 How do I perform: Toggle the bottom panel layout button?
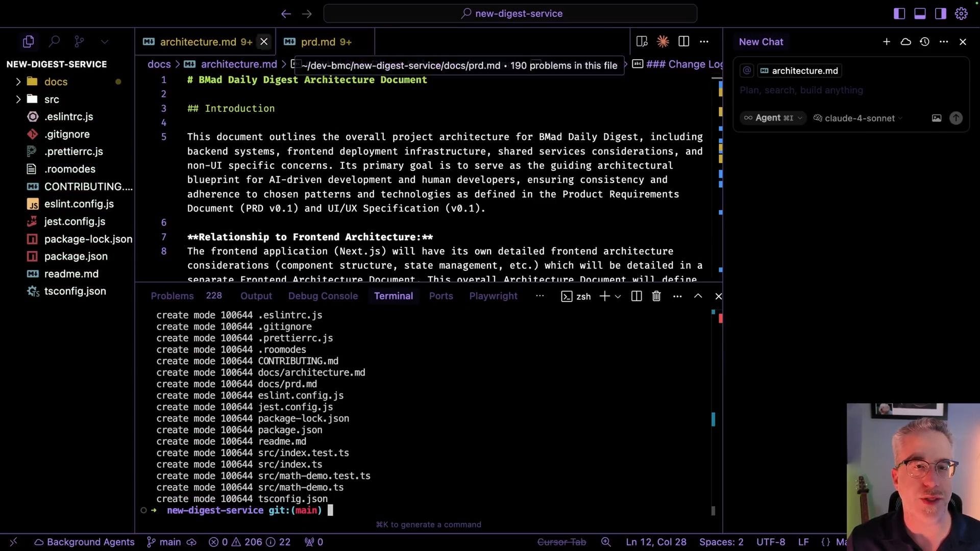tap(920, 14)
